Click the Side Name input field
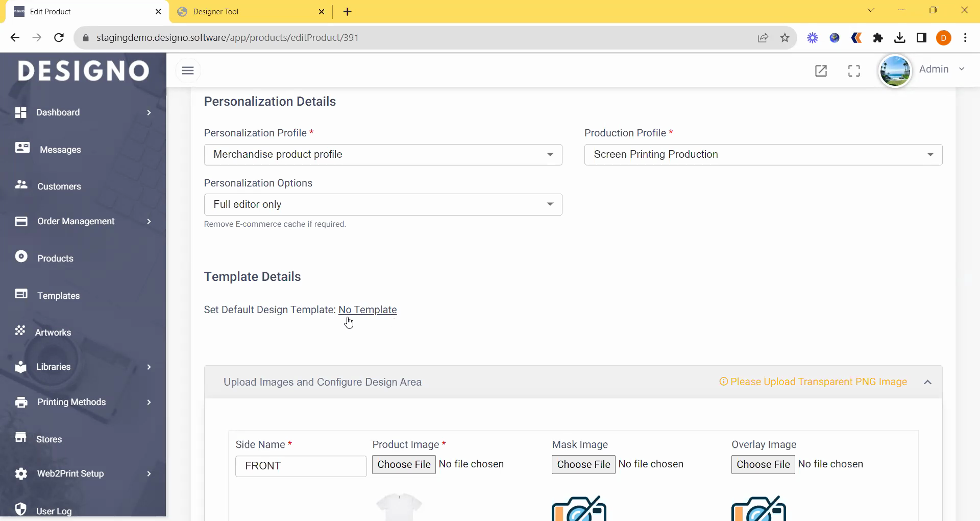 301,466
